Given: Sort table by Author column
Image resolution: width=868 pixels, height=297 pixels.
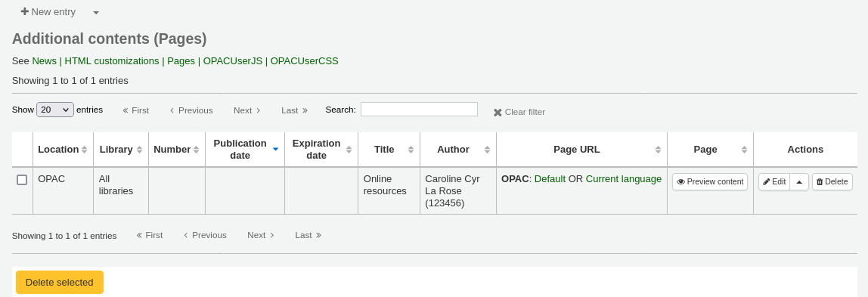Looking at the screenshot, I should 458,150.
